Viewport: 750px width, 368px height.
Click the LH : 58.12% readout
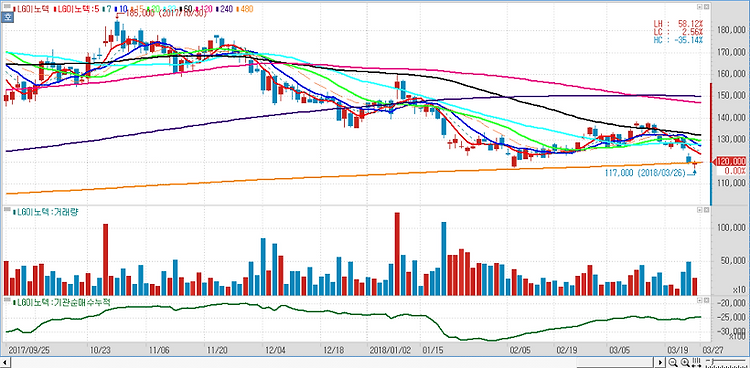coord(678,23)
